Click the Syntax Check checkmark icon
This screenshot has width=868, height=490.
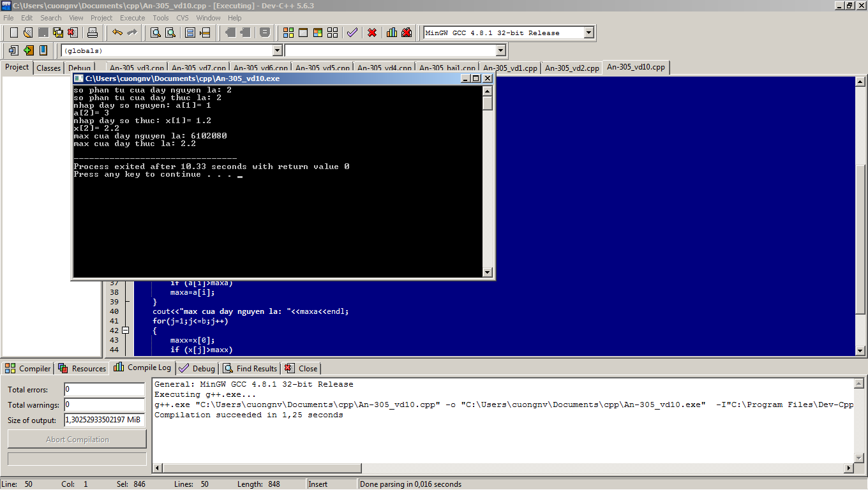(352, 33)
